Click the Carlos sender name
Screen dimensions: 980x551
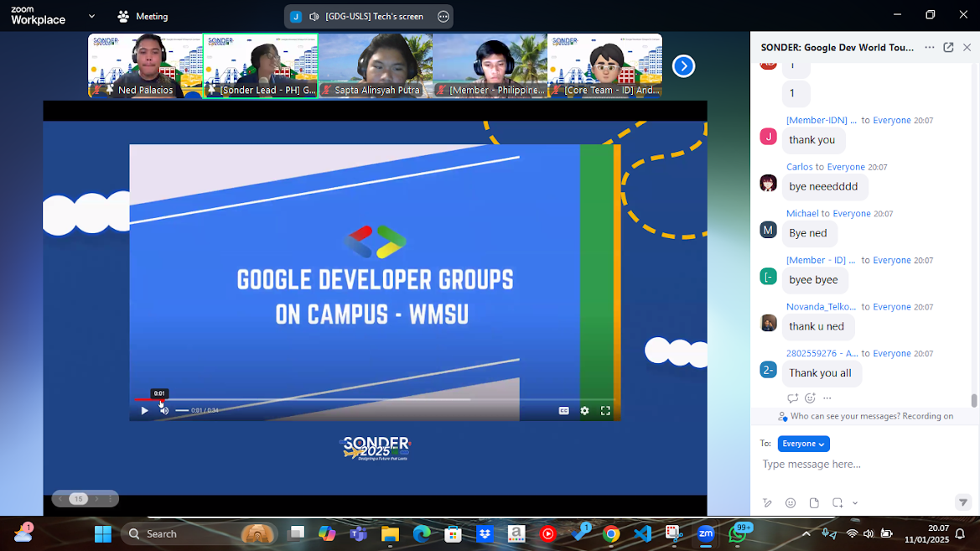click(x=800, y=167)
